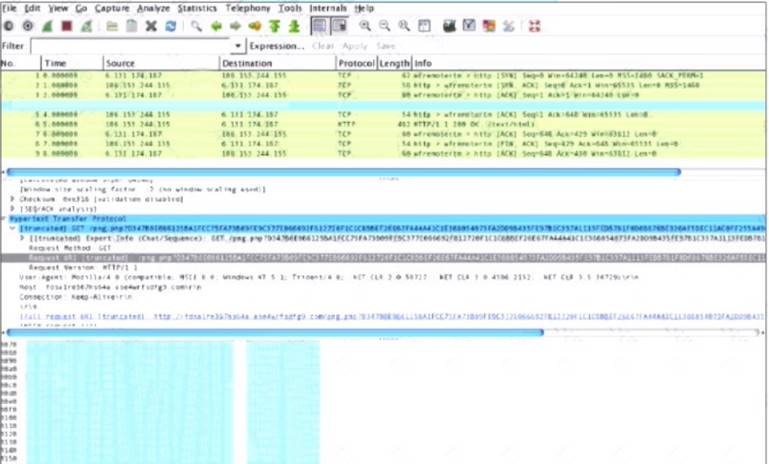Find a packet (magnifier icon)

point(196,26)
